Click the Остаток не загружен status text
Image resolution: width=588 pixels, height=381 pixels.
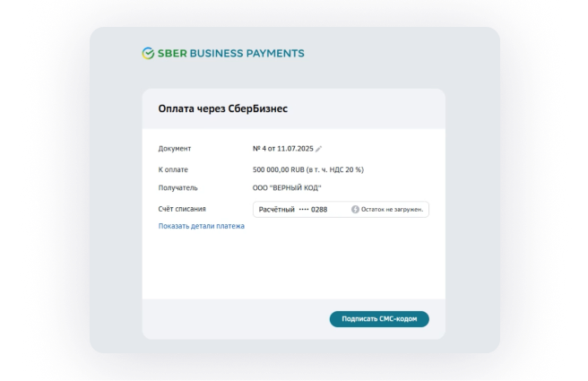pos(392,209)
